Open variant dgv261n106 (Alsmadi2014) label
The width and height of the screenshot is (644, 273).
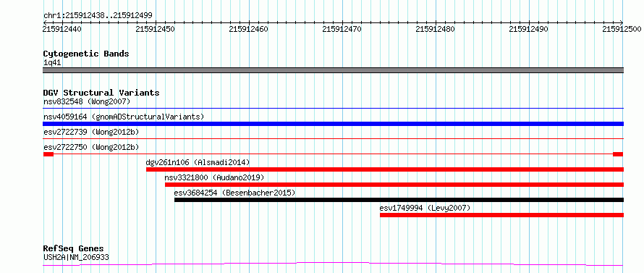198,162
